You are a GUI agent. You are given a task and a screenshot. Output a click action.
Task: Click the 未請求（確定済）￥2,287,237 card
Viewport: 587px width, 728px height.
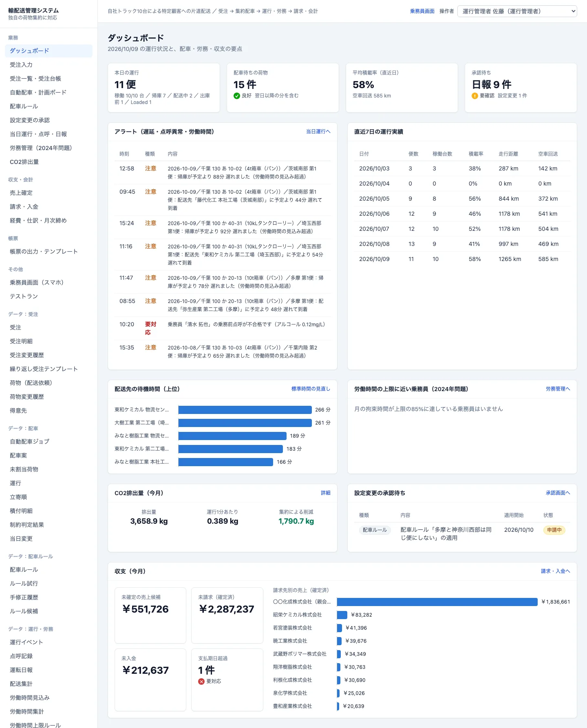(x=227, y=615)
